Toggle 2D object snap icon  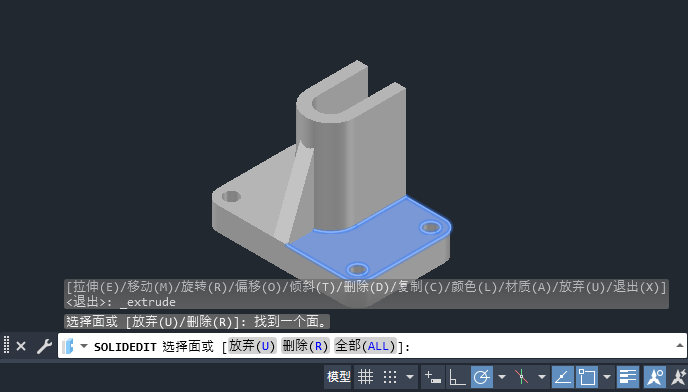pos(587,377)
